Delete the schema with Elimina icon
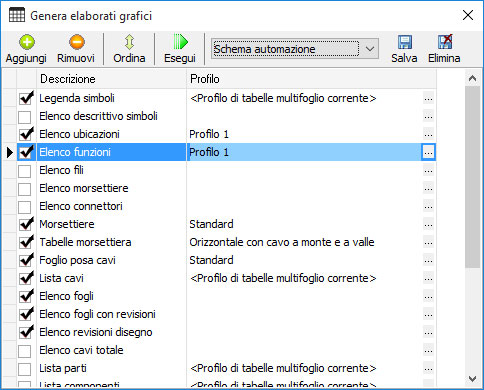This screenshot has height=390, width=484. [x=445, y=42]
